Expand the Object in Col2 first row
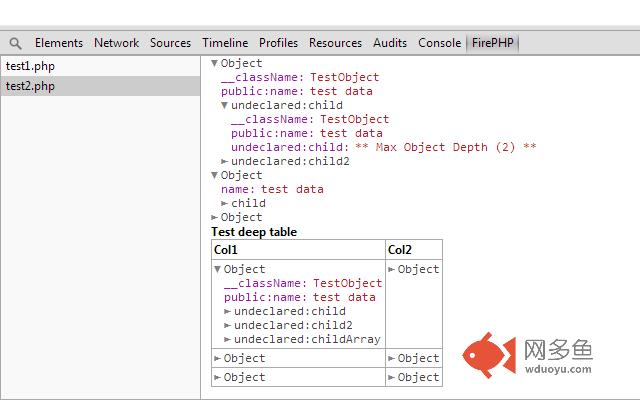 tap(391, 269)
